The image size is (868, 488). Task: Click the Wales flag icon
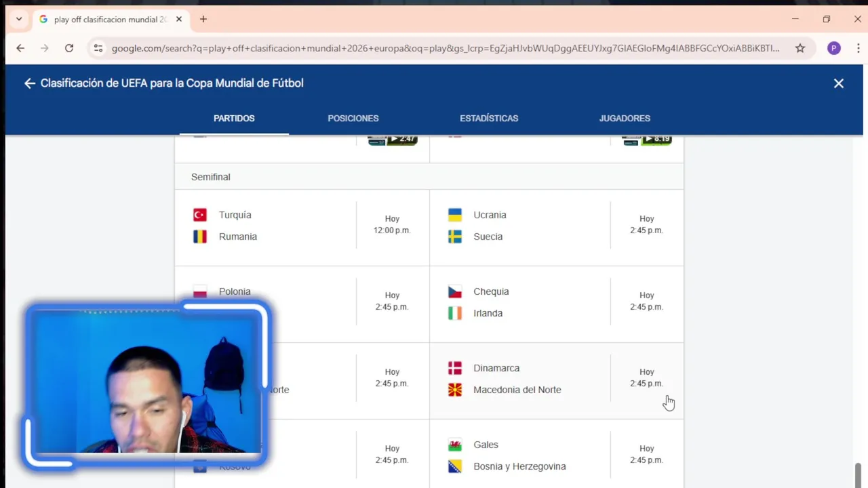point(455,445)
